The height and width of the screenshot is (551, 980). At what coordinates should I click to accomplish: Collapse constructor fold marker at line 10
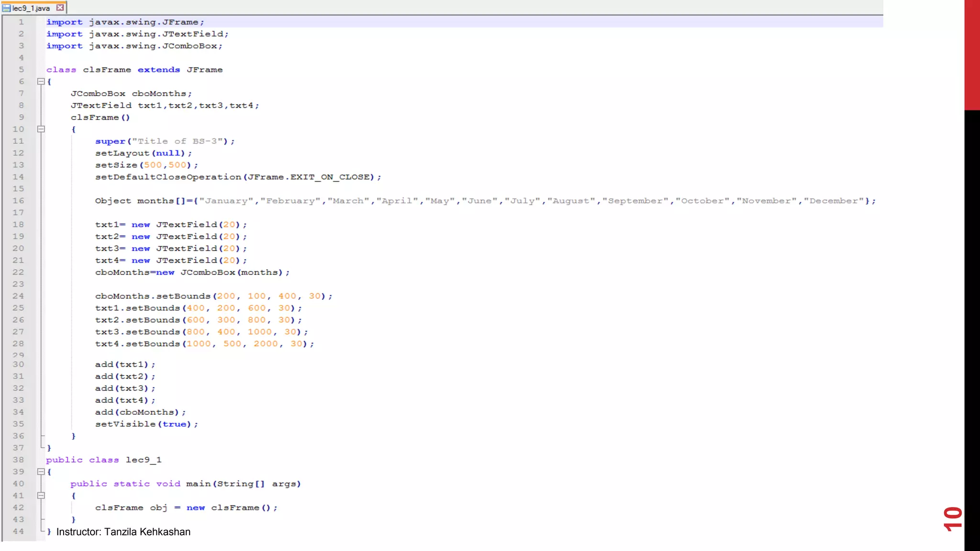click(41, 129)
